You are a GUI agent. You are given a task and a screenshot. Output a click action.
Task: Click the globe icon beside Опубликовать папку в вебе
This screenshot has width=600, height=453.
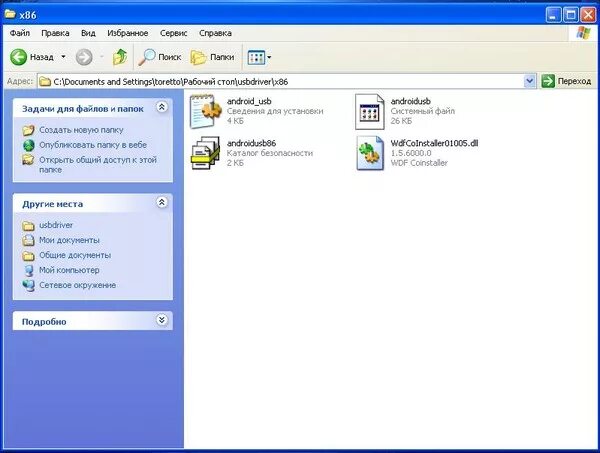[29, 145]
